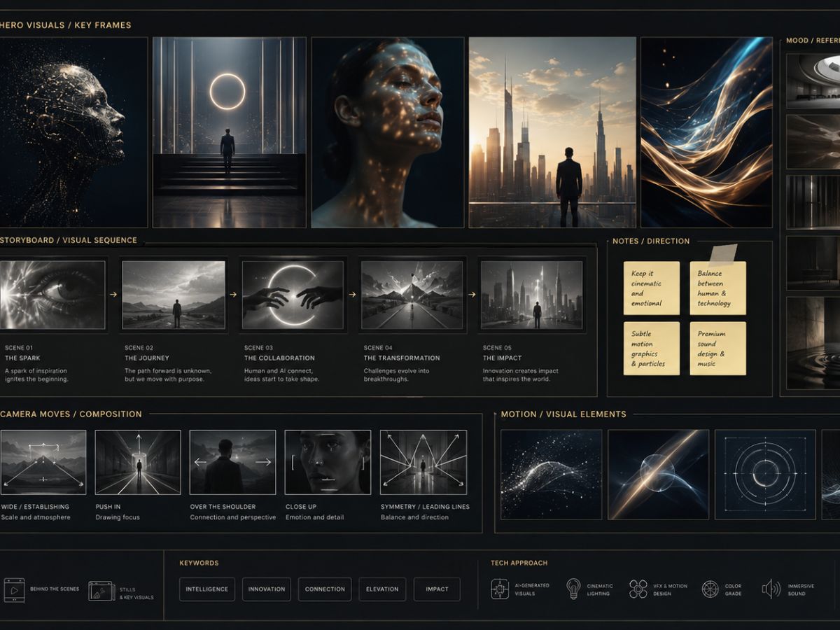This screenshot has height=630, width=840.
Task: Click the Stills & Key Visuals icon
Action: coord(101,591)
